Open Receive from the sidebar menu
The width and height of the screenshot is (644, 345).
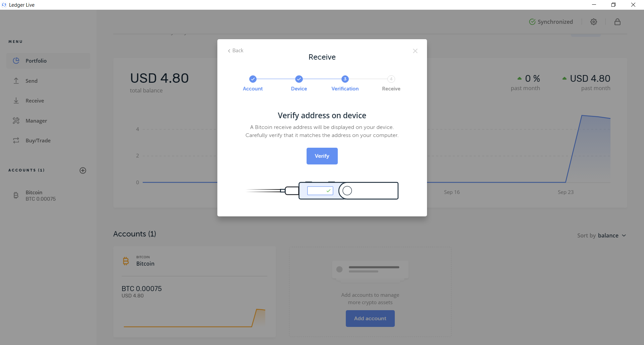(35, 101)
